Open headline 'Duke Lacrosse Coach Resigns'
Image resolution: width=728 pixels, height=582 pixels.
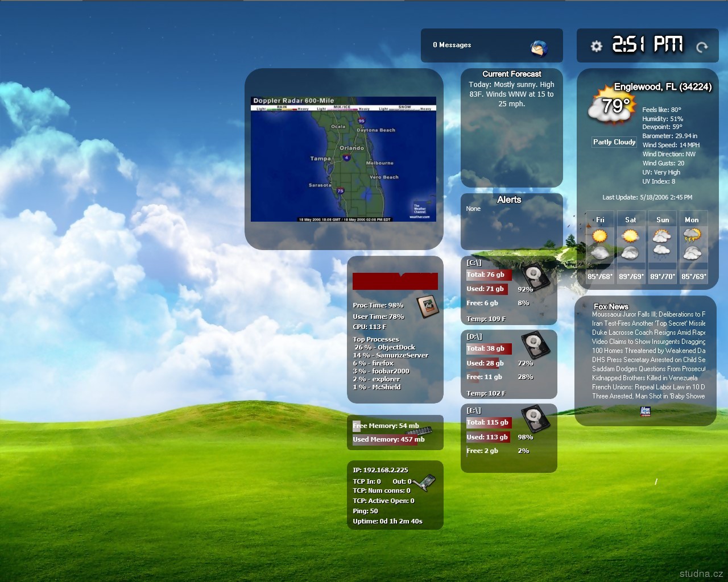click(648, 332)
